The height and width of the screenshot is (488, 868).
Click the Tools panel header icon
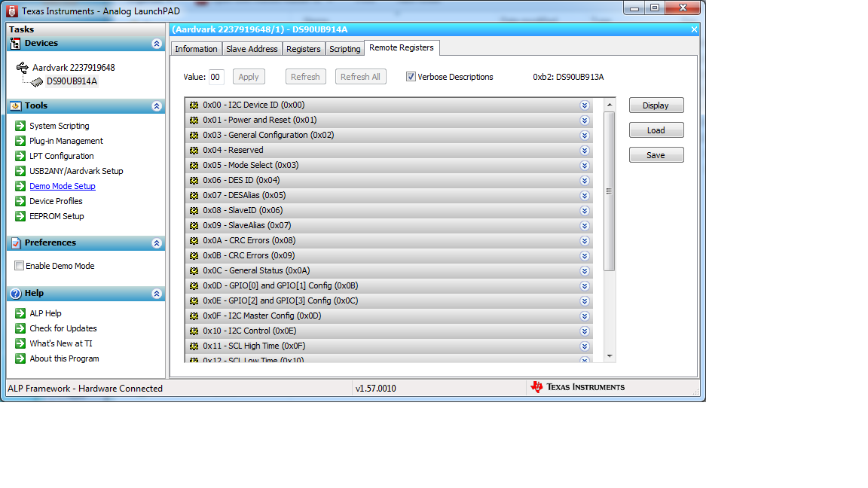point(16,105)
